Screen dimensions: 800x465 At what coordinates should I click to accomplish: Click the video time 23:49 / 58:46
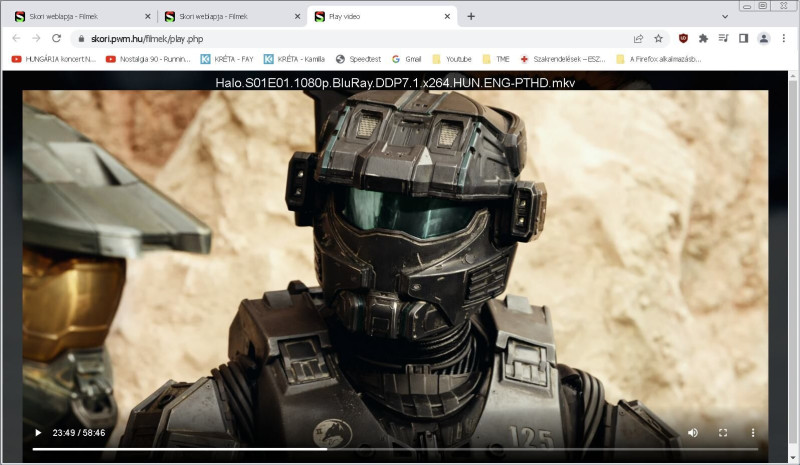(x=79, y=433)
